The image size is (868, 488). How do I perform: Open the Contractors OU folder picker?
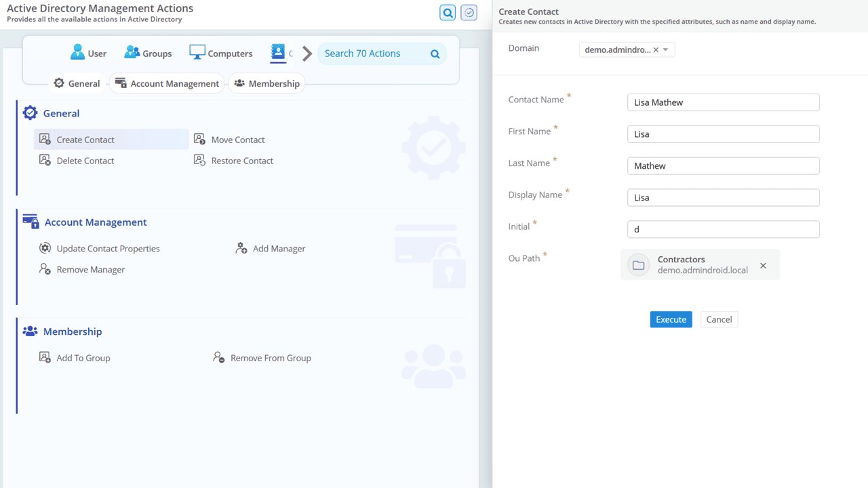point(637,264)
